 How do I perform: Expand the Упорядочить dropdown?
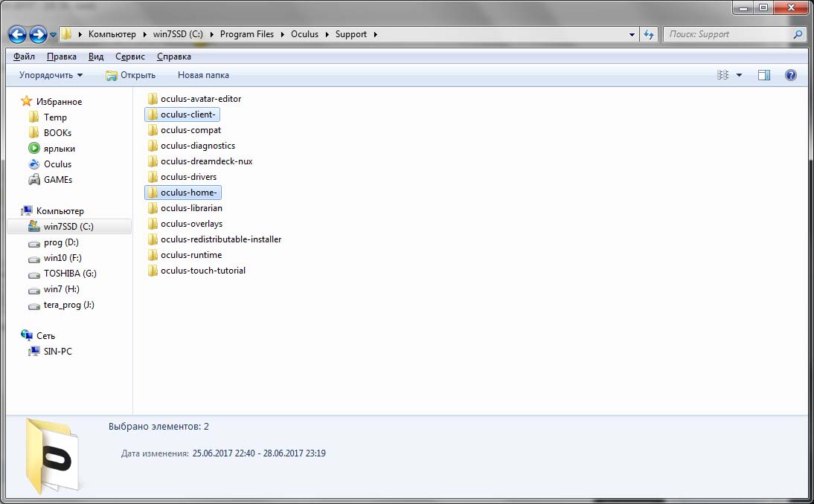pyautogui.click(x=51, y=75)
